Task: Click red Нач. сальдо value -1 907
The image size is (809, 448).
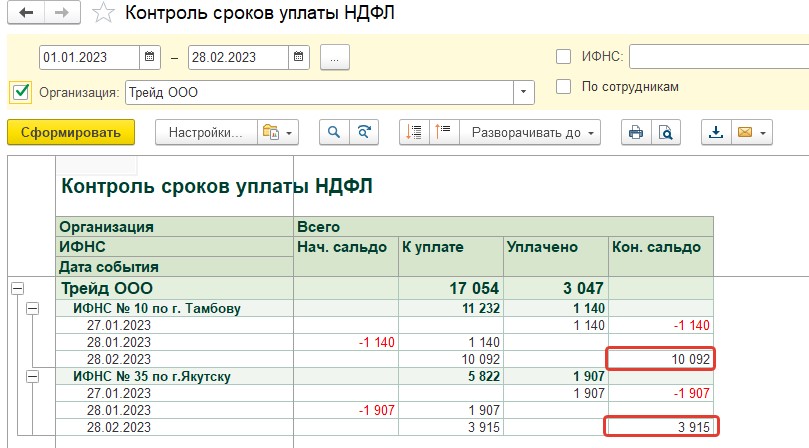Action: tap(377, 411)
